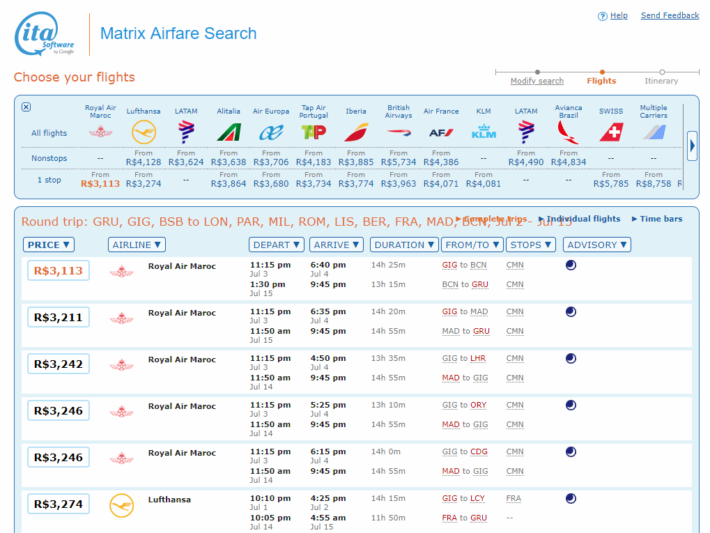Select the Royal Air Maroc logo in matrix

[x=101, y=132]
